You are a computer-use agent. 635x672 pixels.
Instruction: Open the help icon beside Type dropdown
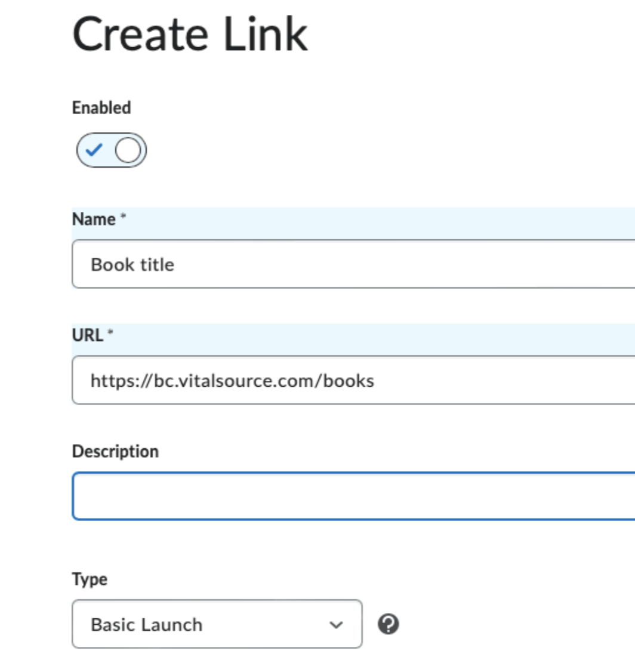(388, 624)
